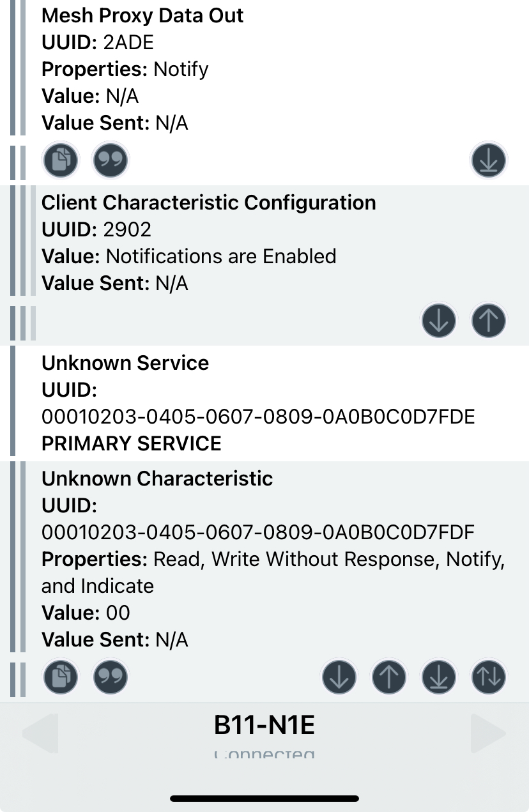529x812 pixels.
Task: Subscribe to Mesh Proxy Data Out notifications
Action: (489, 160)
